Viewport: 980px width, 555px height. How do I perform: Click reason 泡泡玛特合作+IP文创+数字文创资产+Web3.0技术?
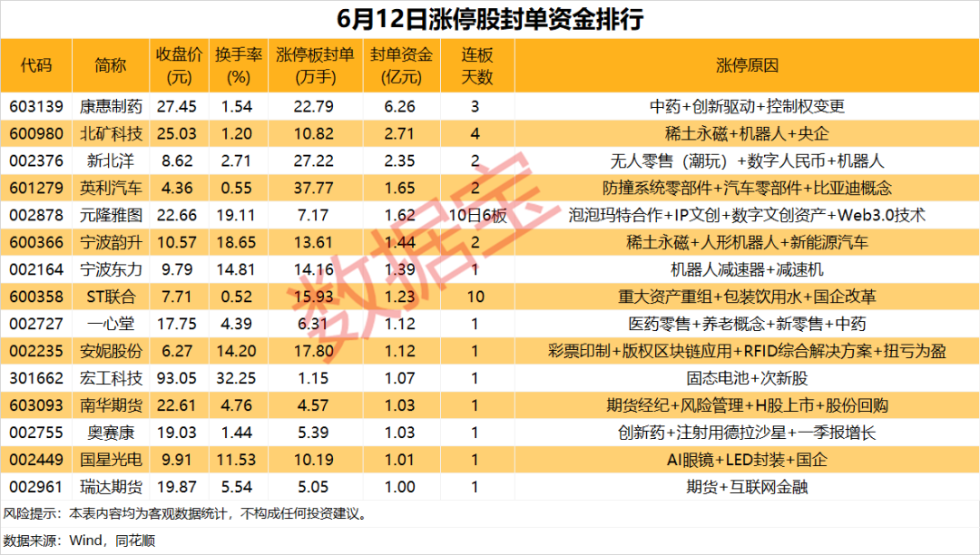[x=747, y=215]
